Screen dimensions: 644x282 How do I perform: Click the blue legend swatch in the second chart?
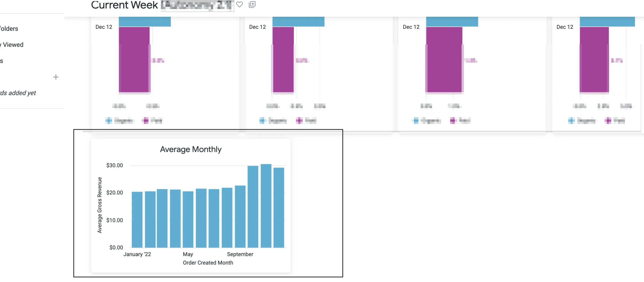tap(262, 121)
